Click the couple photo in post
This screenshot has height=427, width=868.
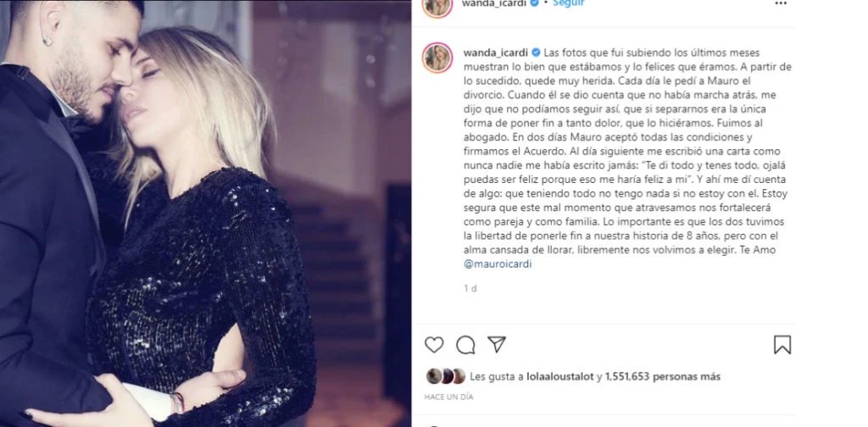click(x=205, y=213)
